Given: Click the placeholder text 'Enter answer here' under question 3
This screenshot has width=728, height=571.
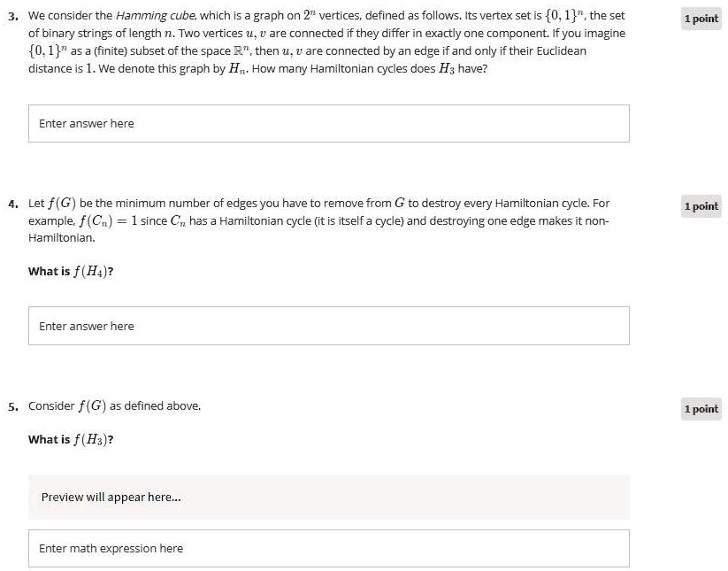Looking at the screenshot, I should 87,123.
